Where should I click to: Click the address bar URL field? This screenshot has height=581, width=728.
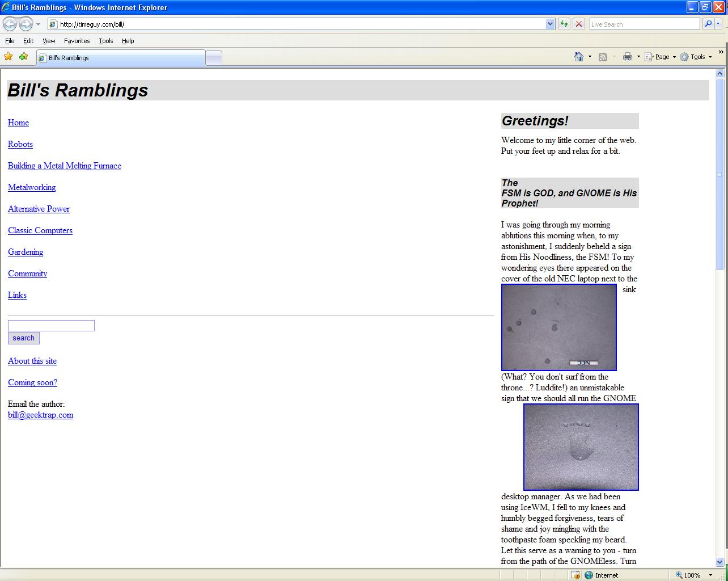pyautogui.click(x=297, y=24)
